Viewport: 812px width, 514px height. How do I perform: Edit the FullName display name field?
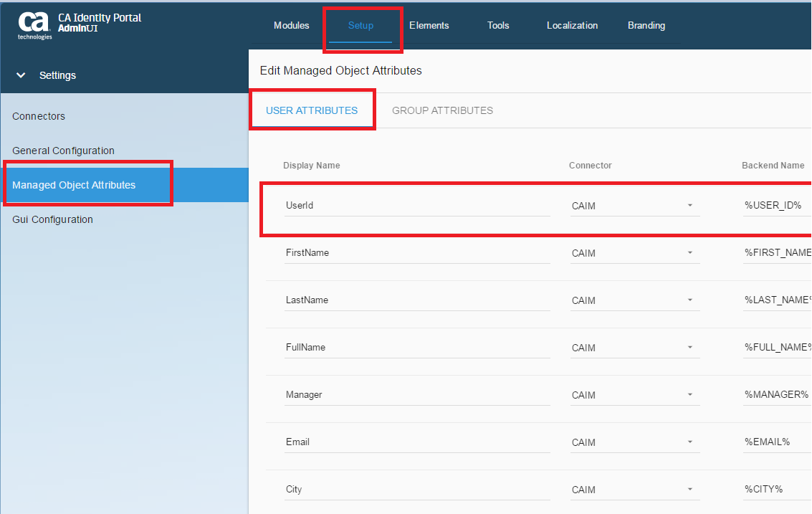pyautogui.click(x=417, y=348)
